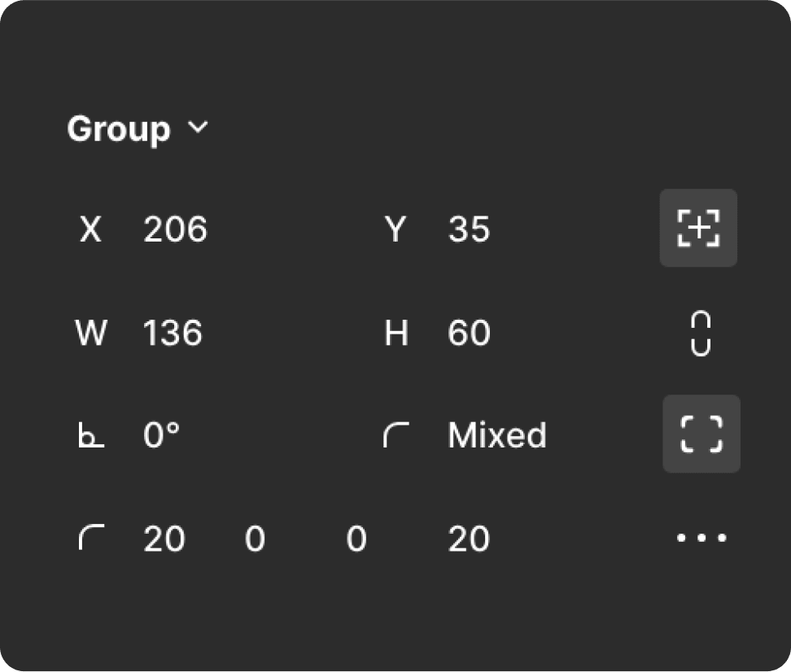Expand the Group type dropdown chevron
This screenshot has width=791, height=672.
pos(198,128)
